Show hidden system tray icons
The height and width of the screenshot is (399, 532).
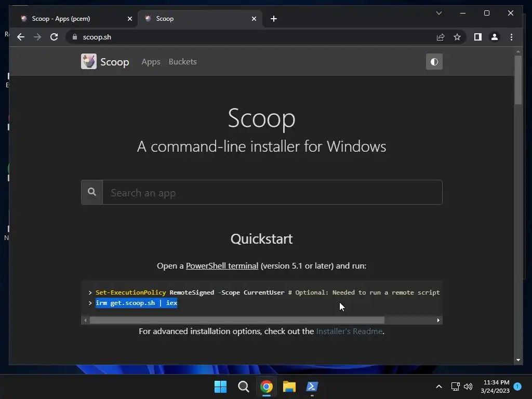click(x=438, y=387)
